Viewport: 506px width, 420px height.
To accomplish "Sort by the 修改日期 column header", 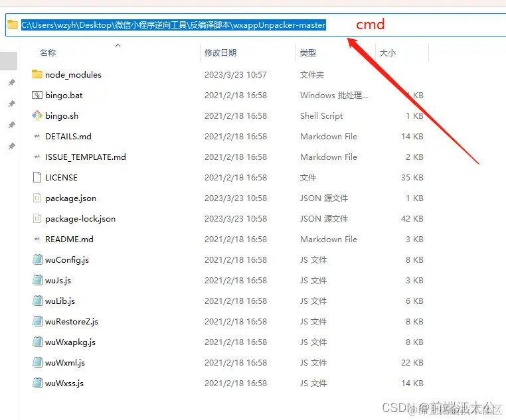I will click(x=220, y=52).
